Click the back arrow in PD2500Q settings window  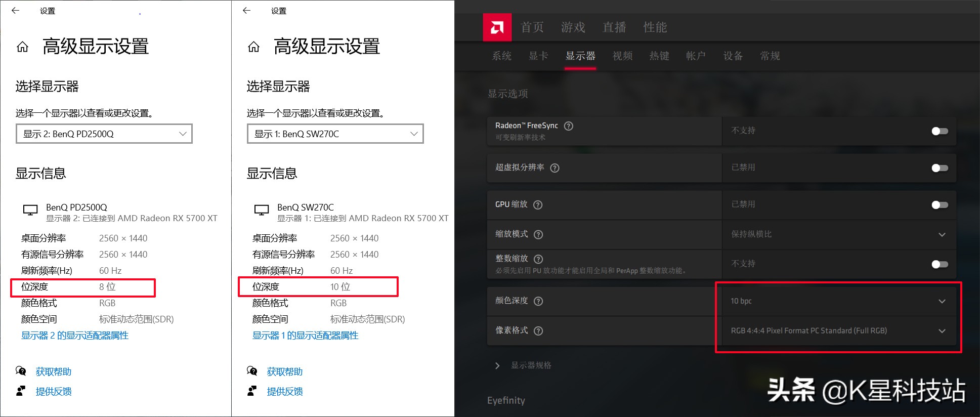[x=16, y=10]
